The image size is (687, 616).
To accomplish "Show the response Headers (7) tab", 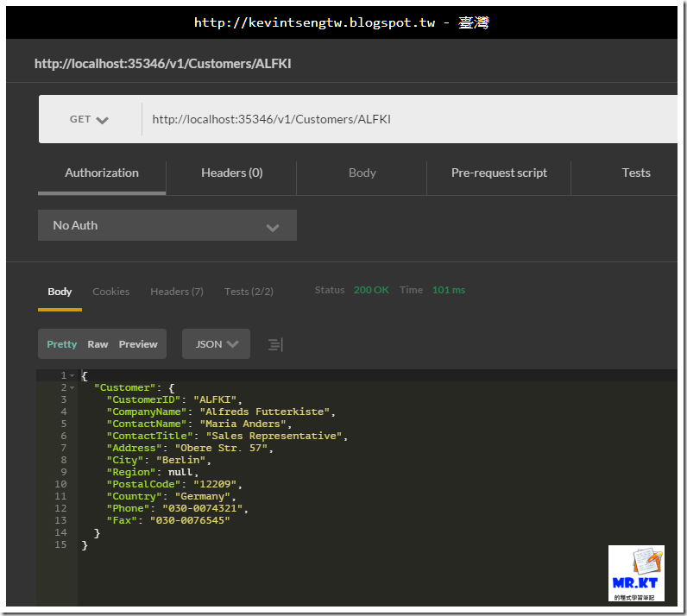I will pos(177,292).
